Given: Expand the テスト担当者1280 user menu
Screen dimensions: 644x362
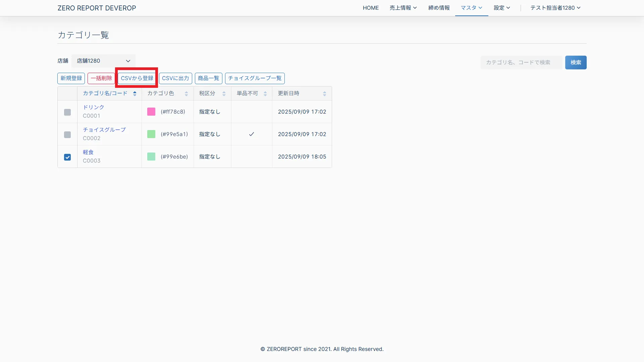Looking at the screenshot, I should pyautogui.click(x=555, y=8).
